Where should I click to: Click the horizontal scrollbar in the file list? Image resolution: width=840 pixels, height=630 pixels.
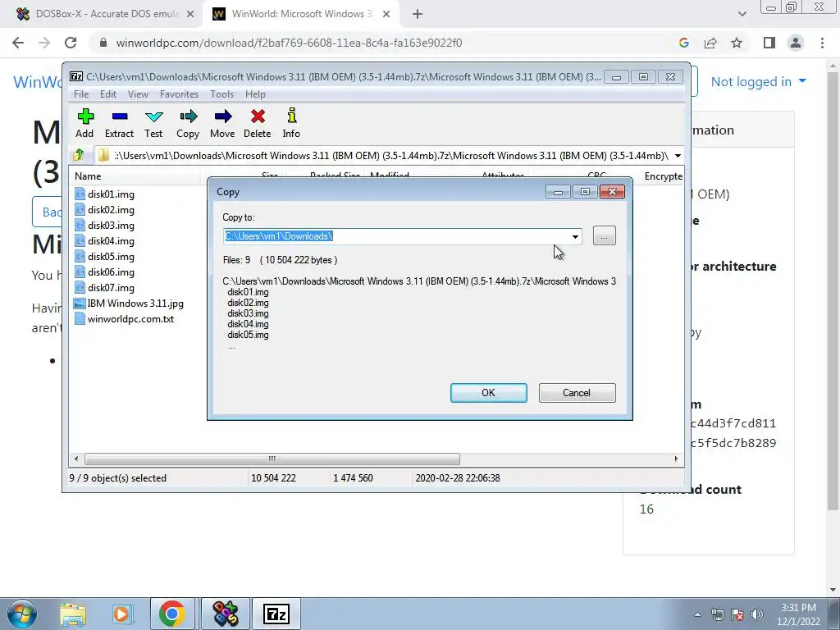272,459
